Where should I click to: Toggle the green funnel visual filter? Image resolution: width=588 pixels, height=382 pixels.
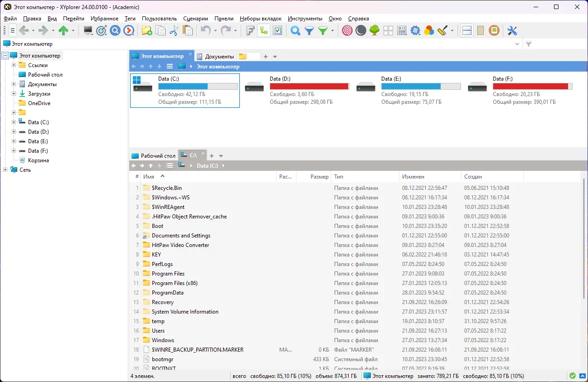323,30
